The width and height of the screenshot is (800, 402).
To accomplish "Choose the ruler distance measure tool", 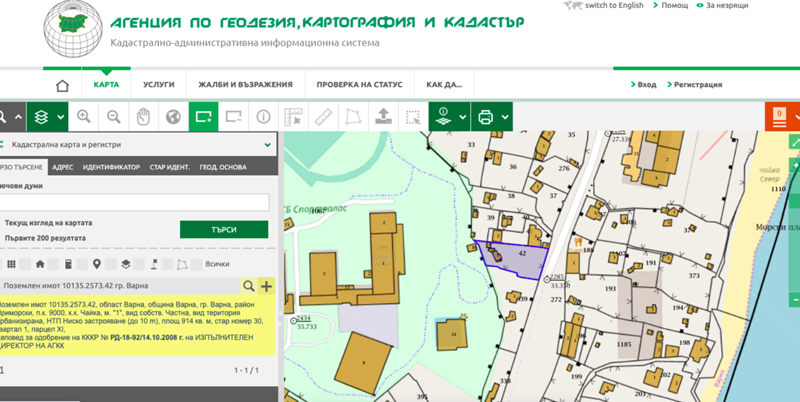I will (x=322, y=117).
